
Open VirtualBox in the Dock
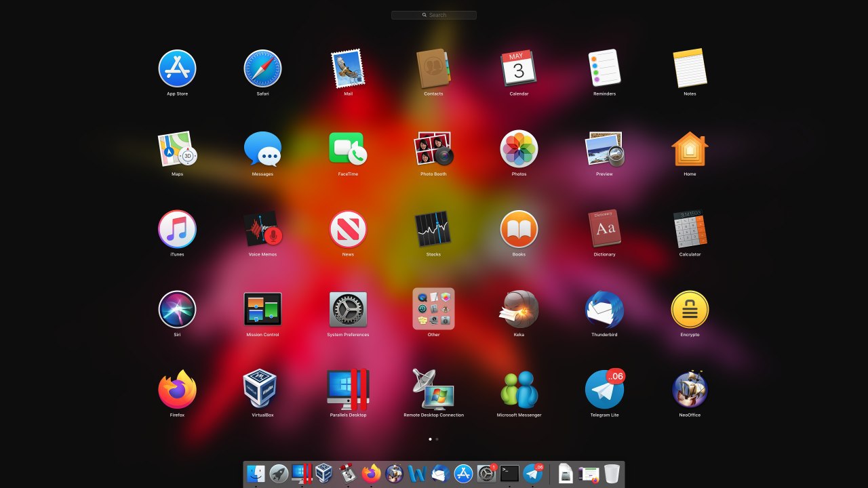point(325,474)
